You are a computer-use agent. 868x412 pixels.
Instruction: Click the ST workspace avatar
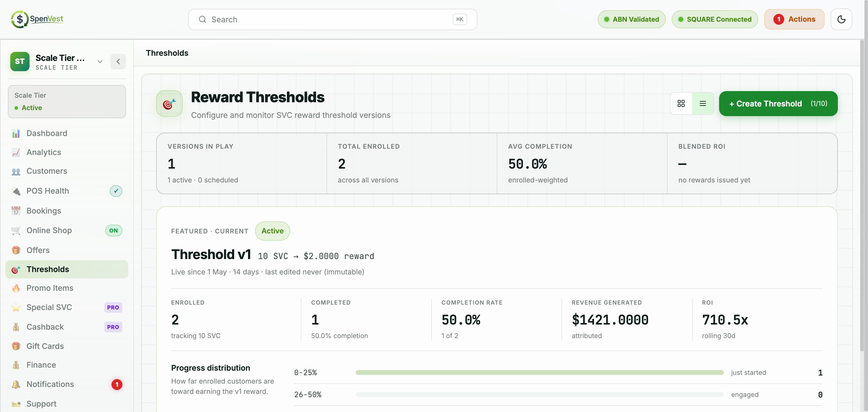pos(20,61)
